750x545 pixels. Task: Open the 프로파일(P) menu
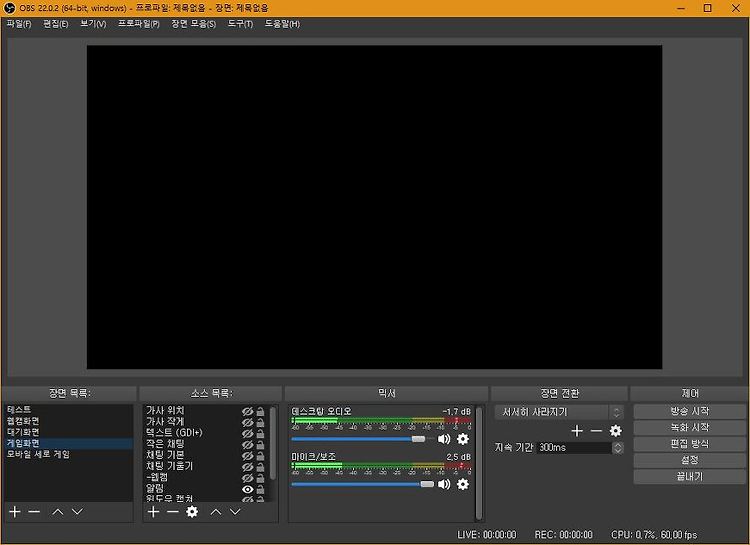tap(139, 23)
